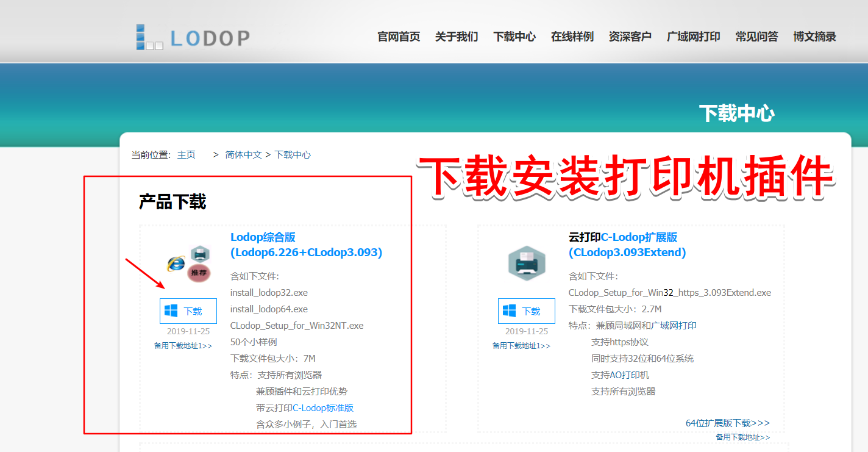
Task: Open the (CLodop3.093Extend) version link
Action: pos(627,253)
